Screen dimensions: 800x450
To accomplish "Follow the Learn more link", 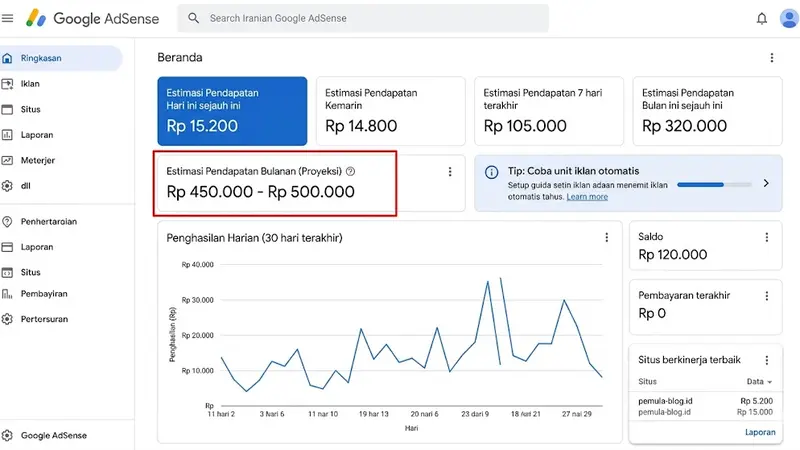I will click(x=587, y=197).
